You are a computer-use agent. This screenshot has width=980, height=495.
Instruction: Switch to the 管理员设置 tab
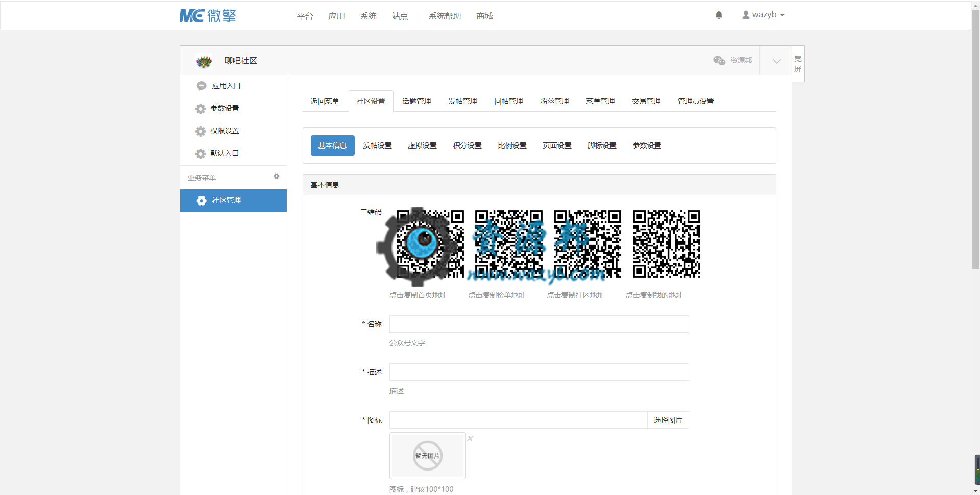click(x=696, y=101)
